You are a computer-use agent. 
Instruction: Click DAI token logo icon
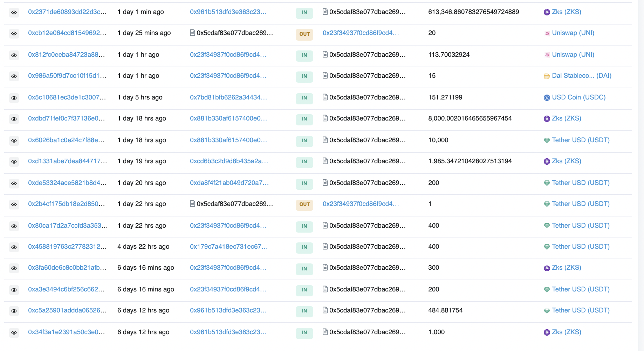click(547, 76)
